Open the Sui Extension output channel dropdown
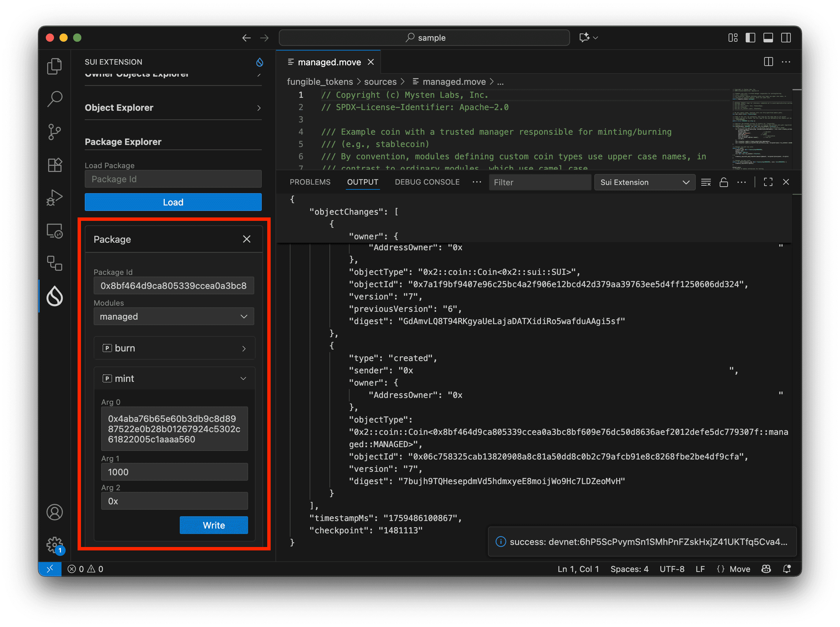The width and height of the screenshot is (840, 627). pos(644,183)
